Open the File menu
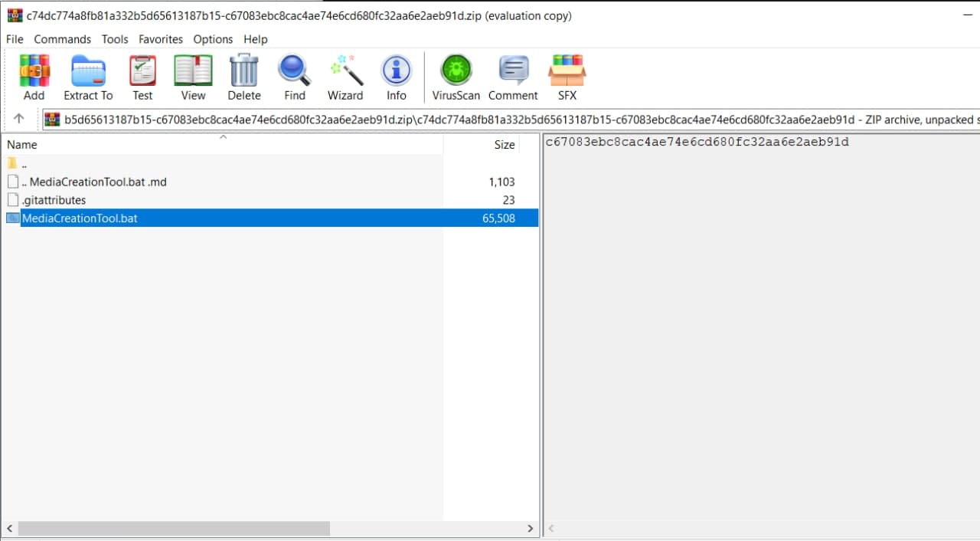 click(15, 39)
